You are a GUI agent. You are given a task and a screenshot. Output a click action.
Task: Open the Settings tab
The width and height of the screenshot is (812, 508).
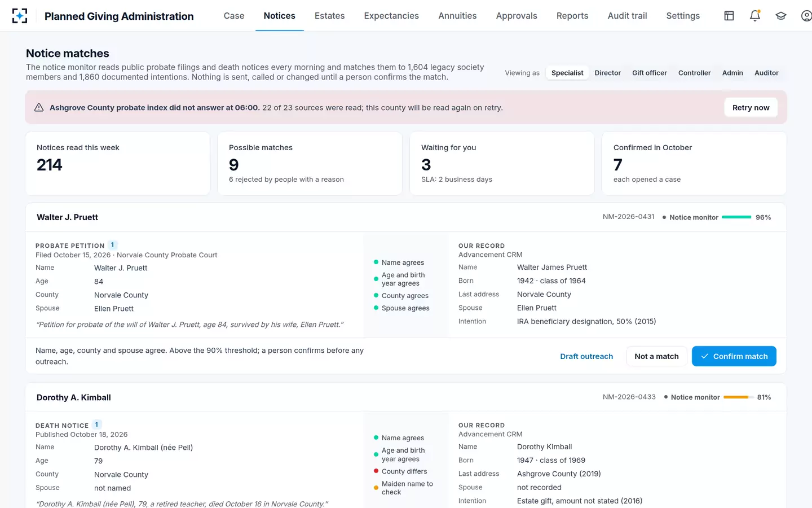click(x=683, y=16)
